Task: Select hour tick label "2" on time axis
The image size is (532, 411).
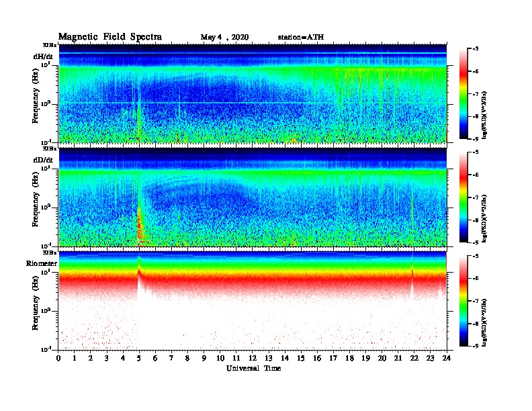Action: coord(91,358)
